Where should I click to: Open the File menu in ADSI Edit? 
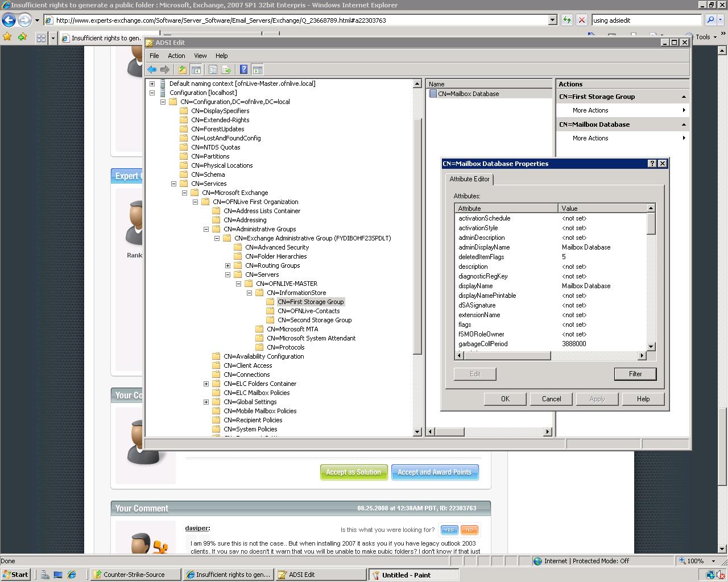pyautogui.click(x=154, y=56)
